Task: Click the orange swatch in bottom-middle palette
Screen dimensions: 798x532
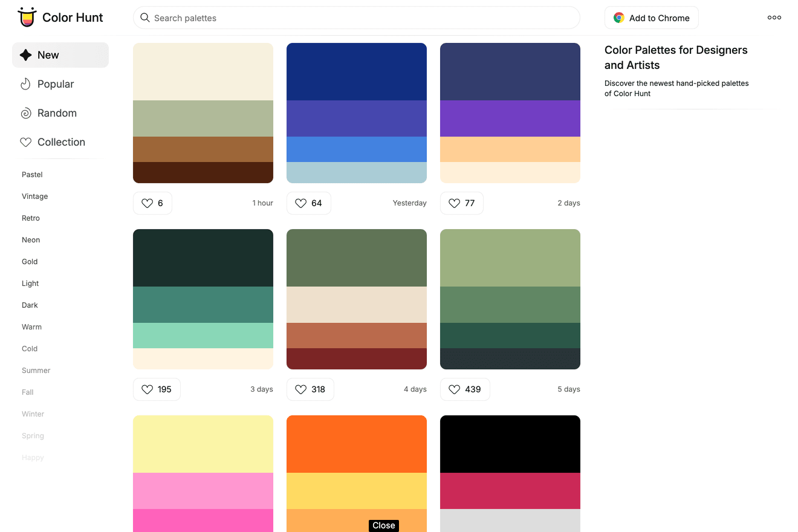Action: [357, 444]
